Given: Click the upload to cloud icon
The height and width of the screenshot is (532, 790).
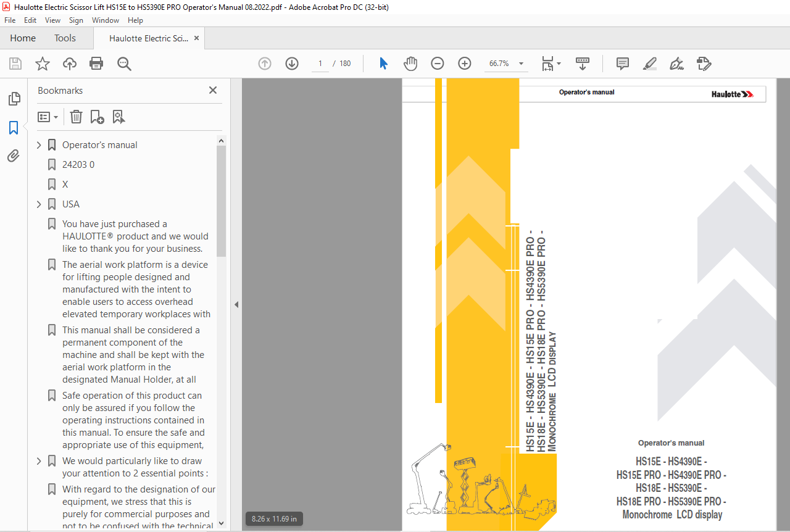Looking at the screenshot, I should coord(70,64).
